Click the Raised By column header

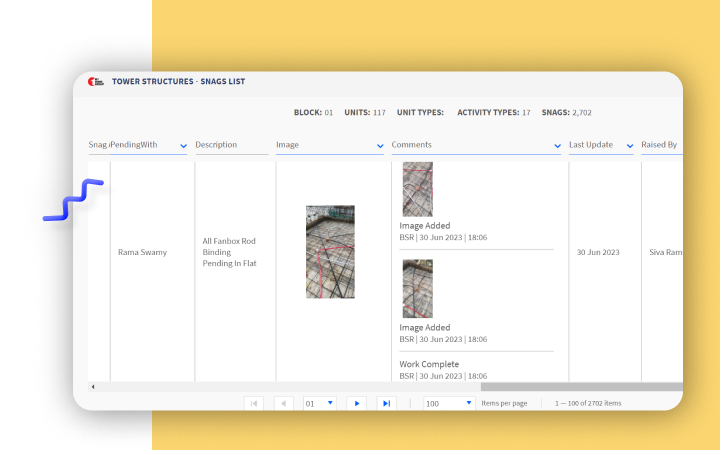point(660,145)
